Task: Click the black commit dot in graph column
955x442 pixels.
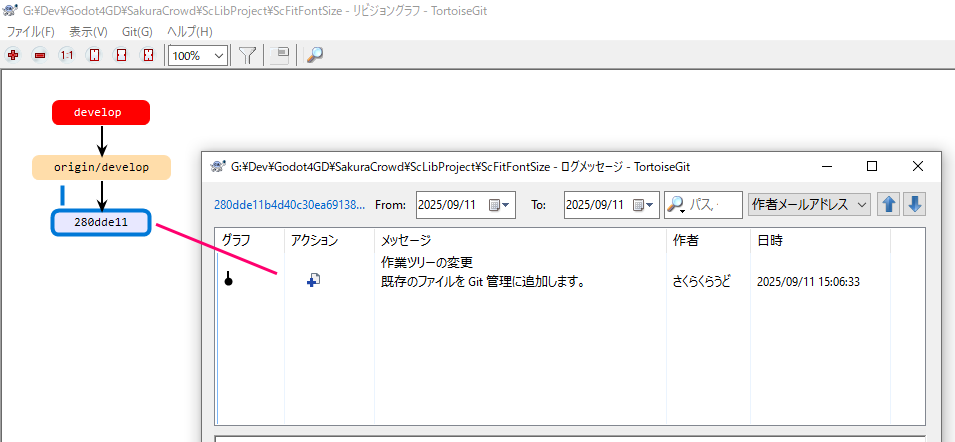Action: click(228, 281)
